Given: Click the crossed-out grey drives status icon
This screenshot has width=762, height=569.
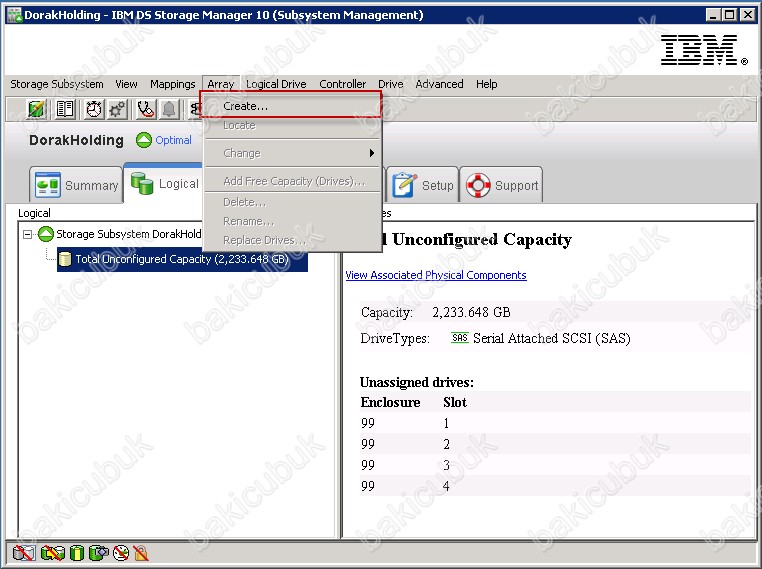Looking at the screenshot, I should pos(24,552).
